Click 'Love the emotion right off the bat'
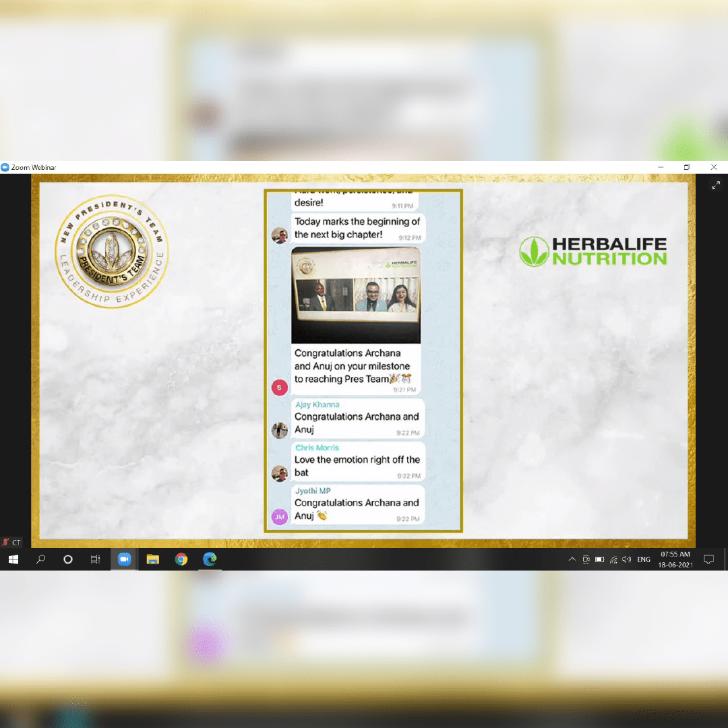 pyautogui.click(x=358, y=466)
